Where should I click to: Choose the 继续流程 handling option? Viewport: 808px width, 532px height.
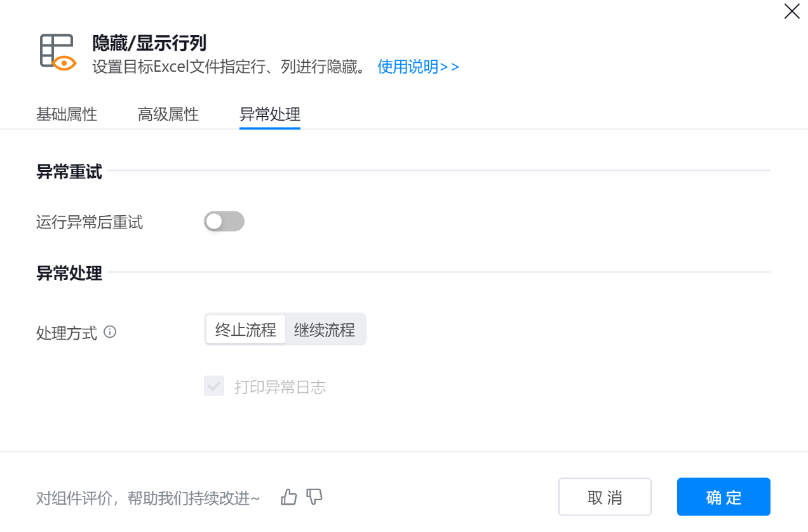325,330
